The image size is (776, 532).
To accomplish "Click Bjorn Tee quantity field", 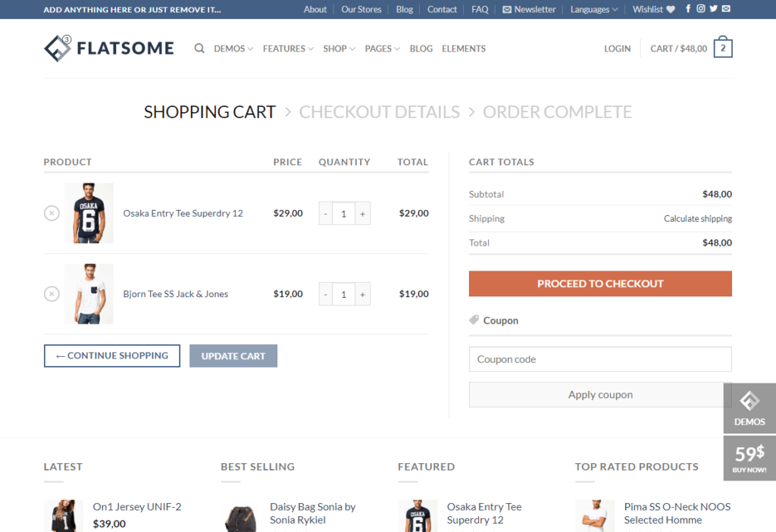I will [x=343, y=295].
